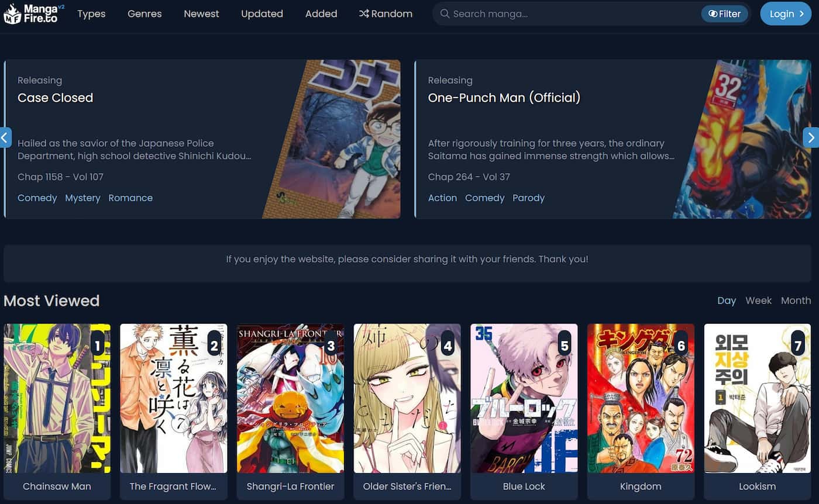The height and width of the screenshot is (504, 819).
Task: Click Chap 1158 - Vol 107 text
Action: 60,177
